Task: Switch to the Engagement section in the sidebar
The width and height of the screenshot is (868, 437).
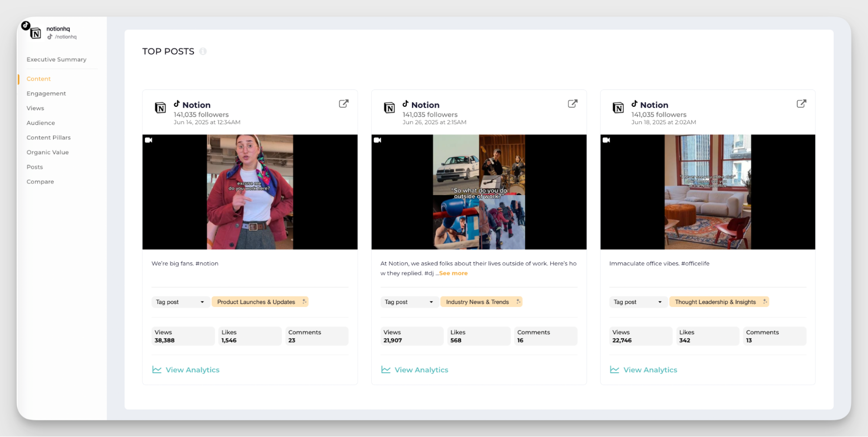Action: click(46, 93)
